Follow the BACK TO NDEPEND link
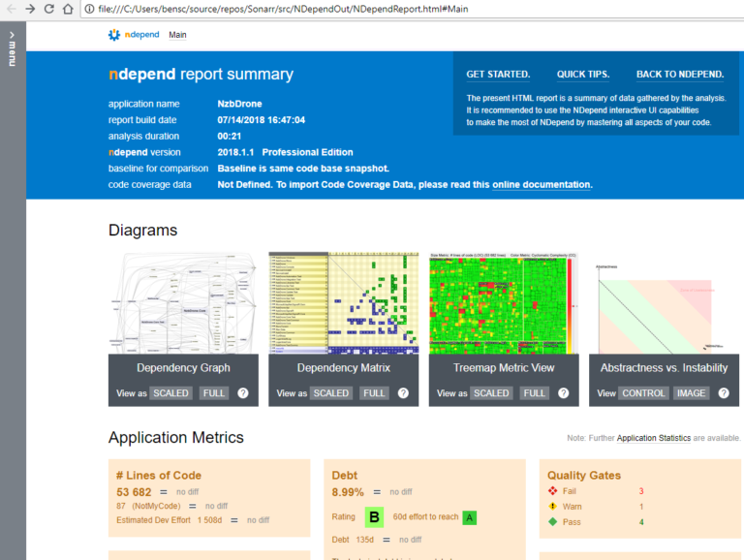 point(679,74)
